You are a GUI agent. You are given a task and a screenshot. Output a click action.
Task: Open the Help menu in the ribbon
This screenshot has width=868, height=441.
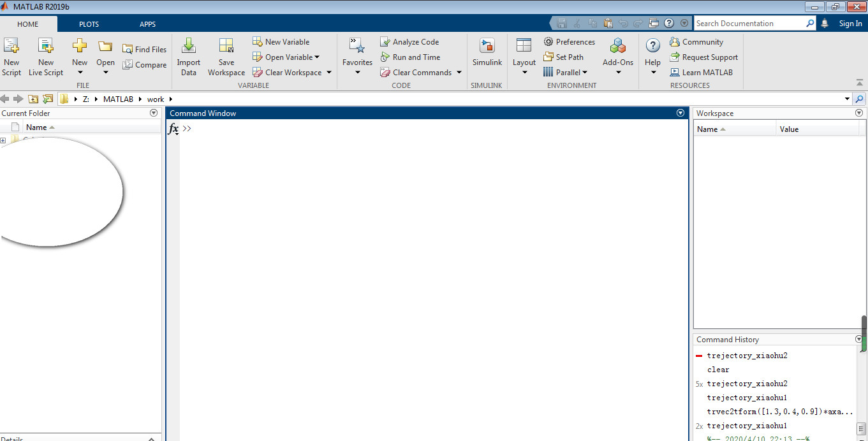tap(652, 57)
